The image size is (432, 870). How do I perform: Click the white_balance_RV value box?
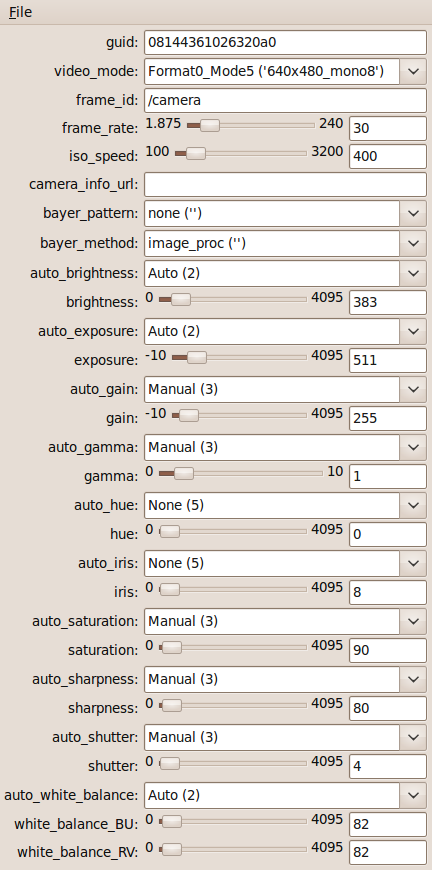[388, 852]
